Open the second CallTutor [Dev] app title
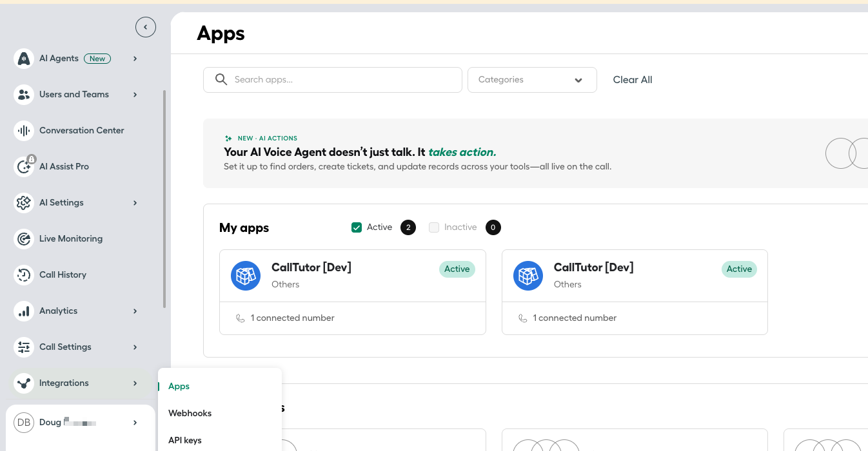 [x=593, y=267]
